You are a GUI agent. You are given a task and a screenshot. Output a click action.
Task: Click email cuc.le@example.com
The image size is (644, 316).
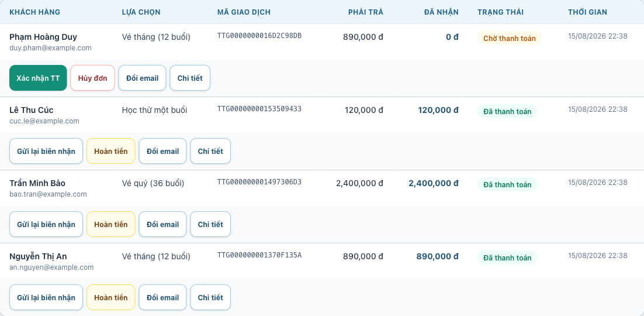44,121
